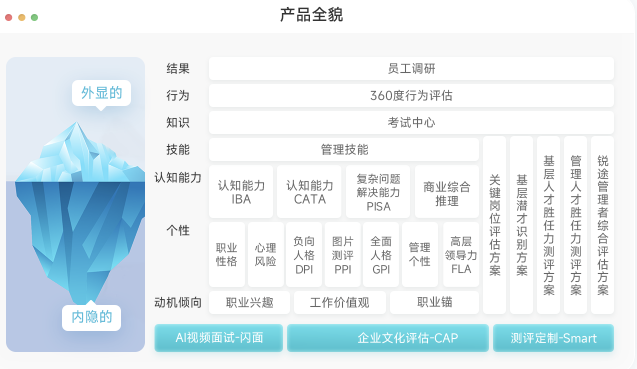Select 基层人才胜任力测评方案 column

pyautogui.click(x=548, y=225)
